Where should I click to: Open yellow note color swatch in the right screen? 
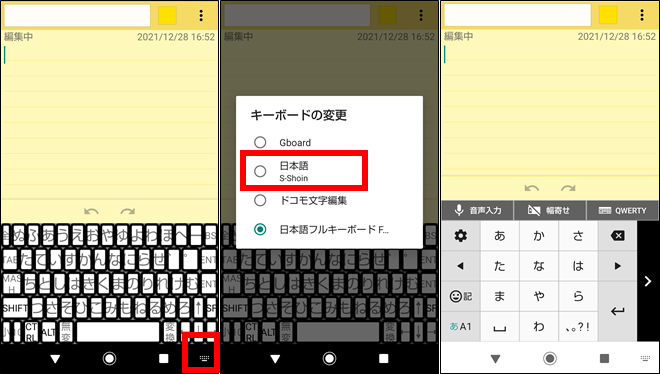point(608,15)
